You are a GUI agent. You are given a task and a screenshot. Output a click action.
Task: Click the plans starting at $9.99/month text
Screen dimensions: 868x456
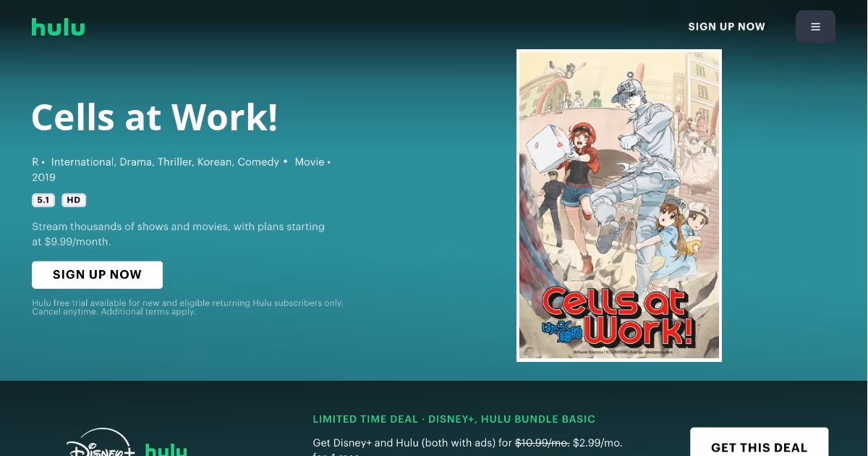point(178,234)
